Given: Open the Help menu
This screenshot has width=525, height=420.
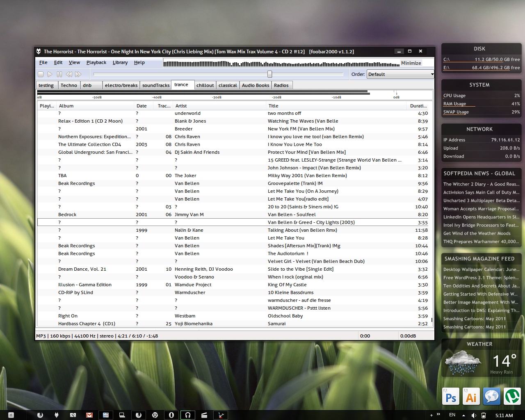Looking at the screenshot, I should pyautogui.click(x=139, y=62).
